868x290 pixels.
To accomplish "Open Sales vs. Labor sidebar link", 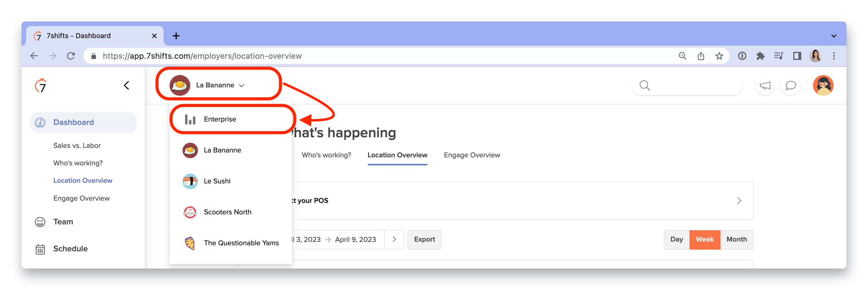I will (77, 146).
